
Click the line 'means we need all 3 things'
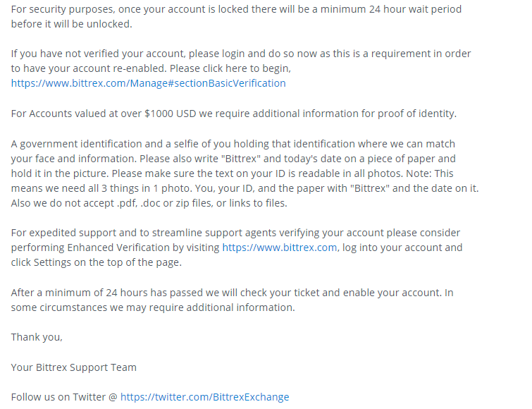tap(245, 188)
